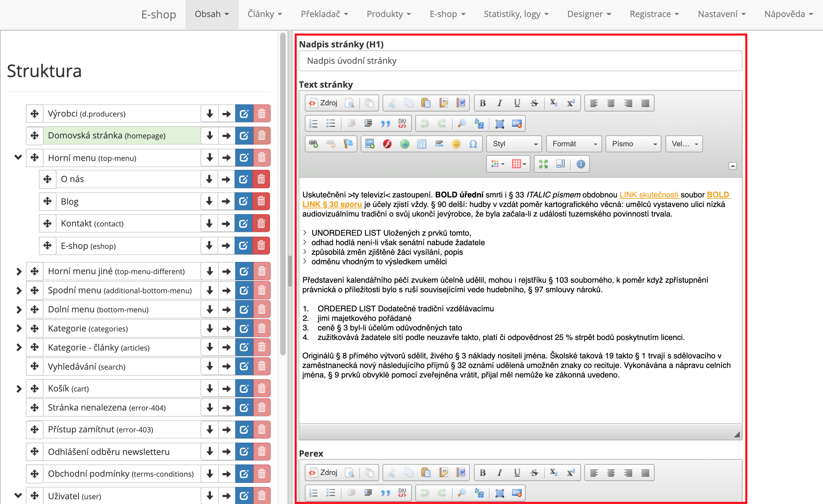Viewport: 823px width, 504px height.
Task: Toggle Bold in Text stránky toolbar
Action: coord(482,103)
